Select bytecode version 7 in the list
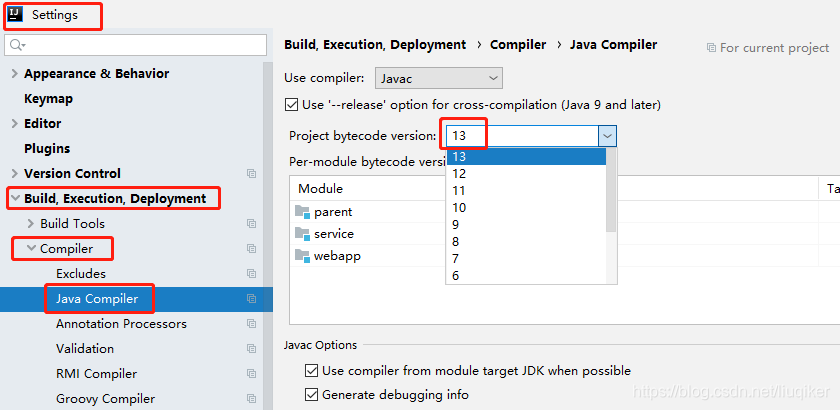 click(x=526, y=259)
